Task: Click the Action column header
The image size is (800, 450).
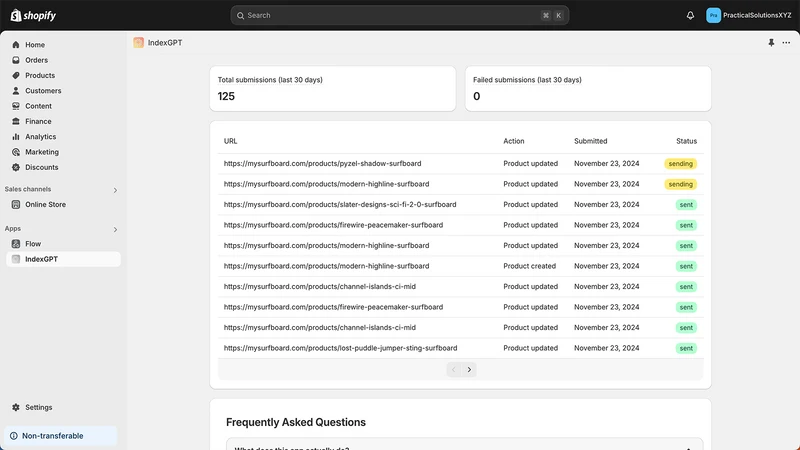Action: [514, 141]
